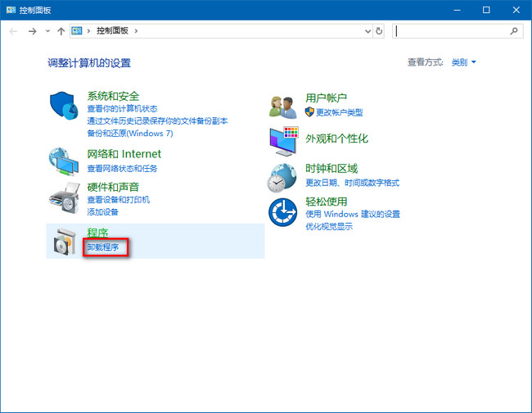Open 用户帐户 category heading
The height and width of the screenshot is (413, 532).
pos(326,98)
